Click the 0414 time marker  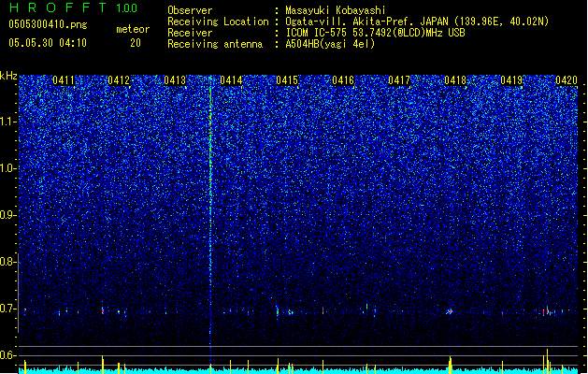(x=231, y=80)
